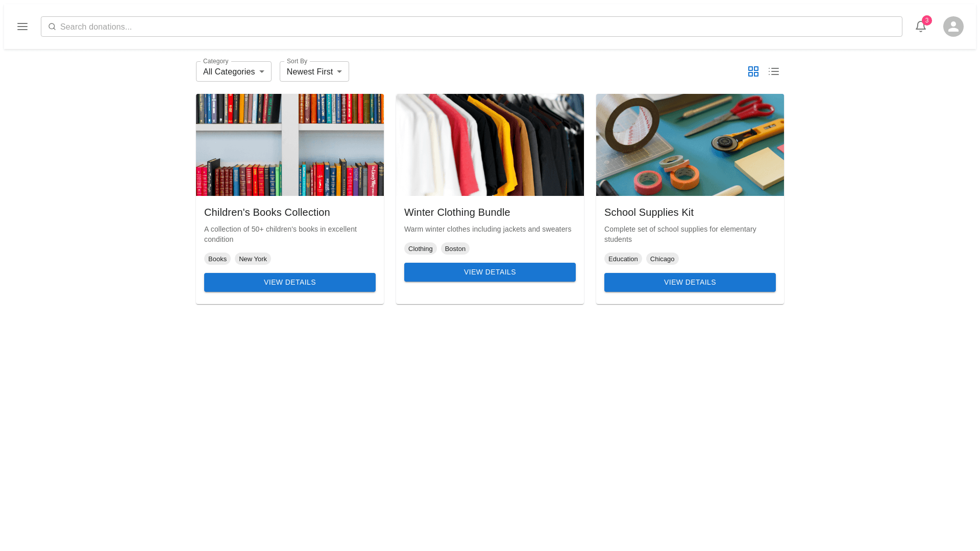Select the Boston location chip
Image resolution: width=980 pixels, height=551 pixels.
coord(455,248)
